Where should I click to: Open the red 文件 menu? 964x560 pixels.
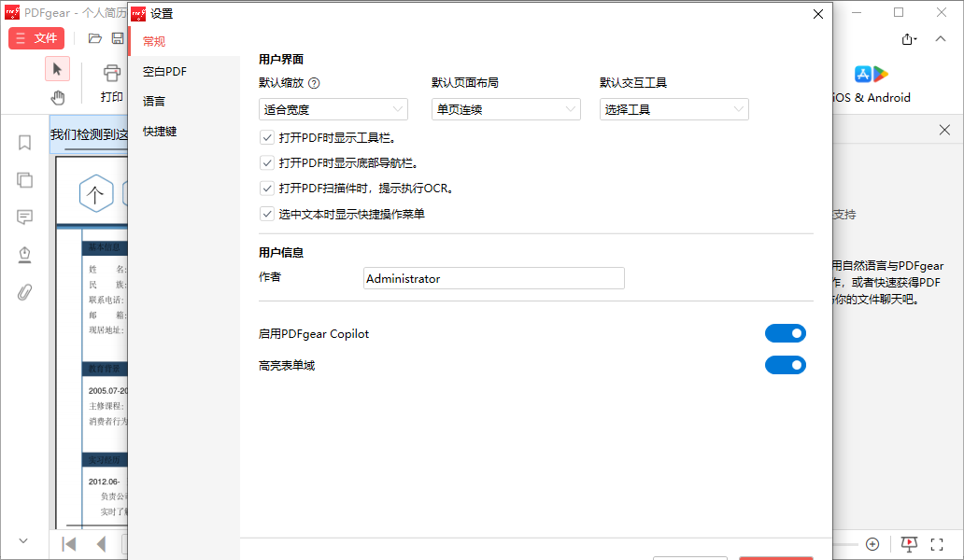(36, 38)
